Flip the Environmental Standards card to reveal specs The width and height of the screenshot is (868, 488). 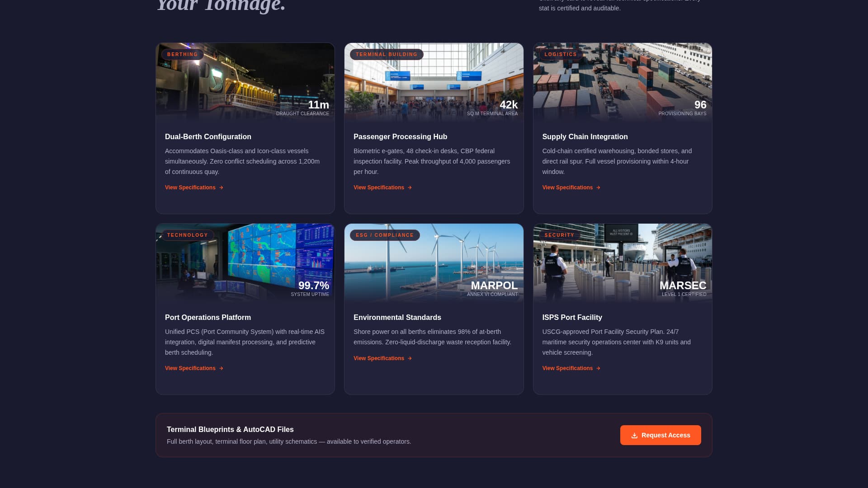434,309
